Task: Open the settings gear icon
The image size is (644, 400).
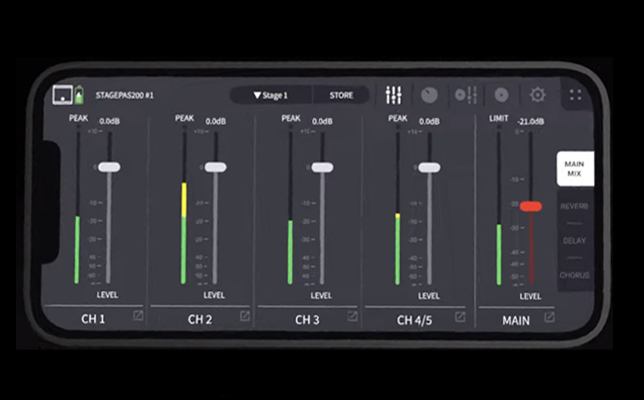Action: [538, 95]
